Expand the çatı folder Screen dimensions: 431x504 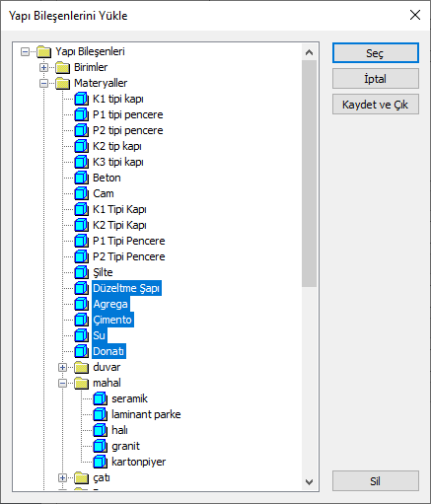click(x=62, y=477)
